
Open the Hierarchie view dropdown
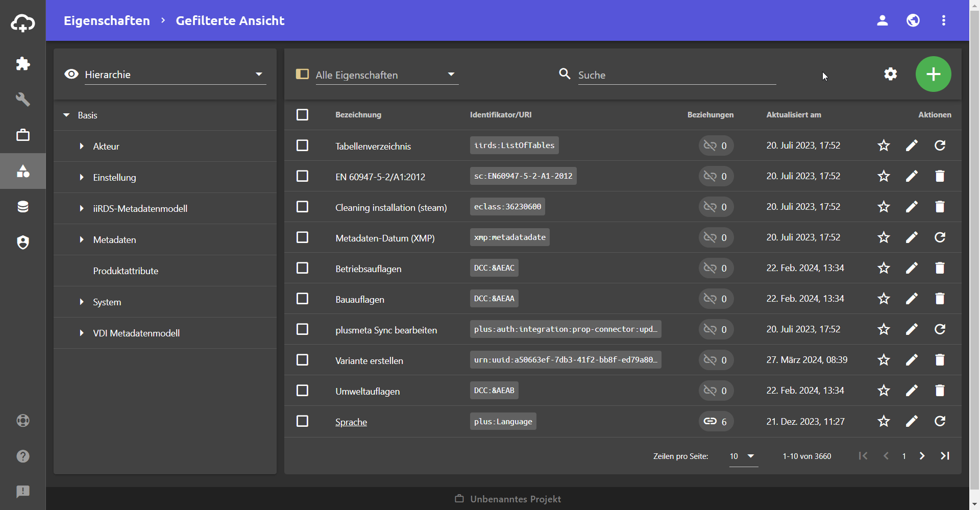point(175,75)
